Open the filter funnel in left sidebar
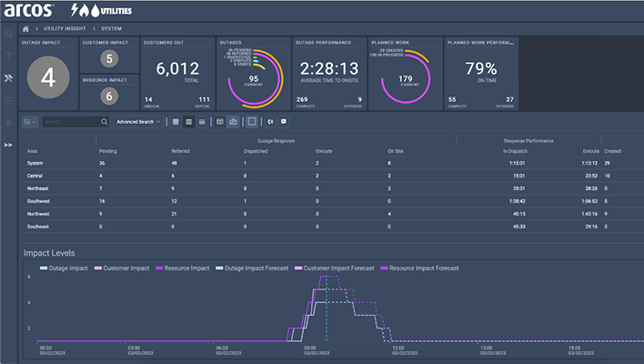This screenshot has width=644, height=364. [9, 56]
